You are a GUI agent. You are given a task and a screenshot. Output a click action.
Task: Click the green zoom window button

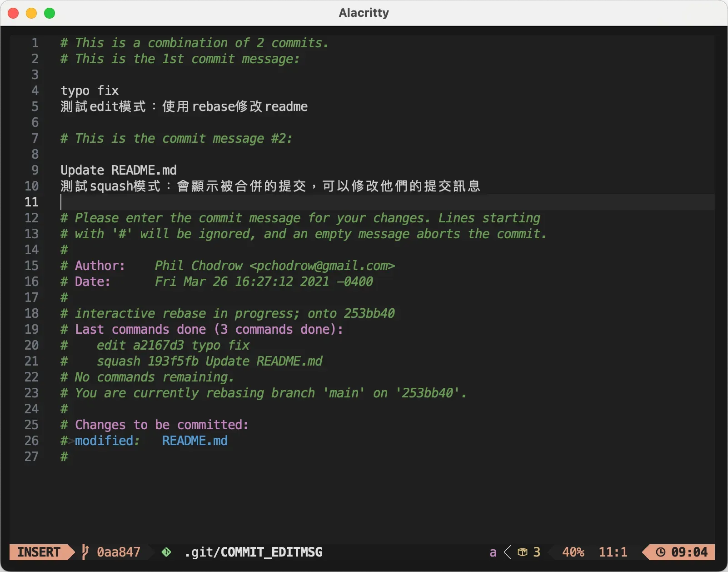(50, 13)
